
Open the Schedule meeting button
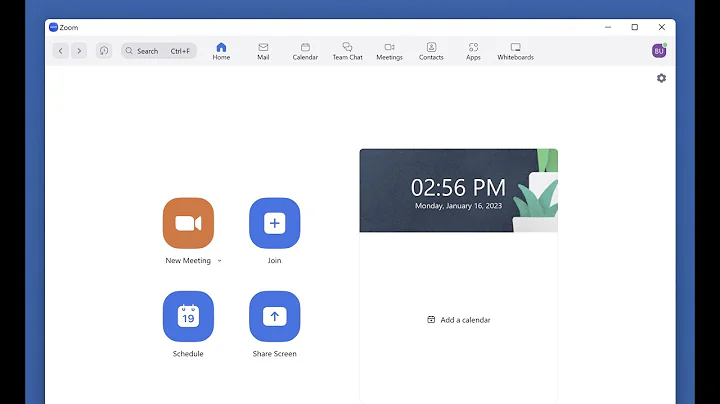[x=188, y=316]
